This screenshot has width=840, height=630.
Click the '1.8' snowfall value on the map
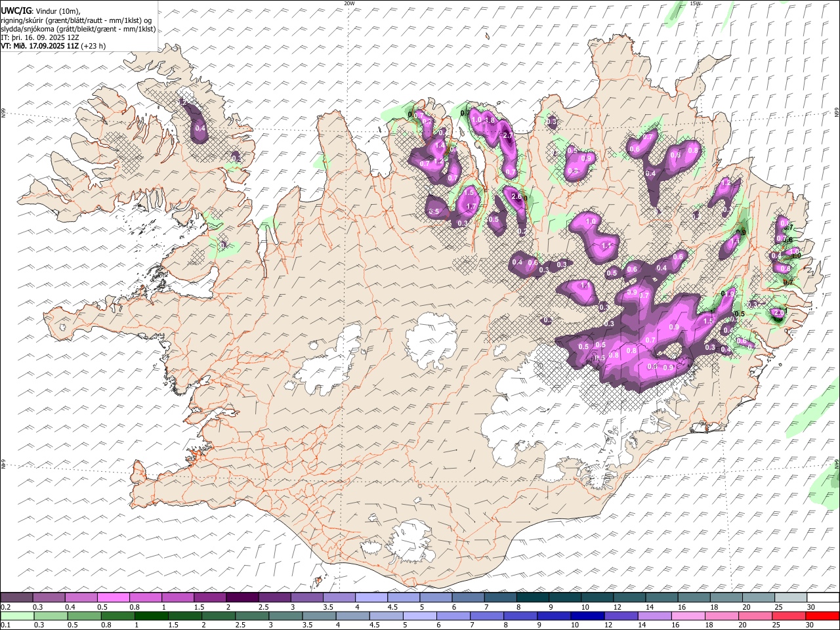pyautogui.click(x=489, y=121)
